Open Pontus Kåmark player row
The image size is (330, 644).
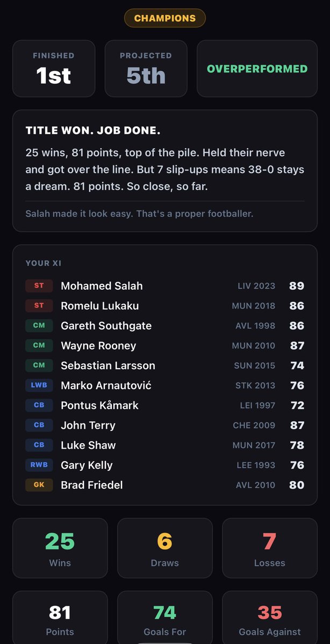click(x=164, y=405)
